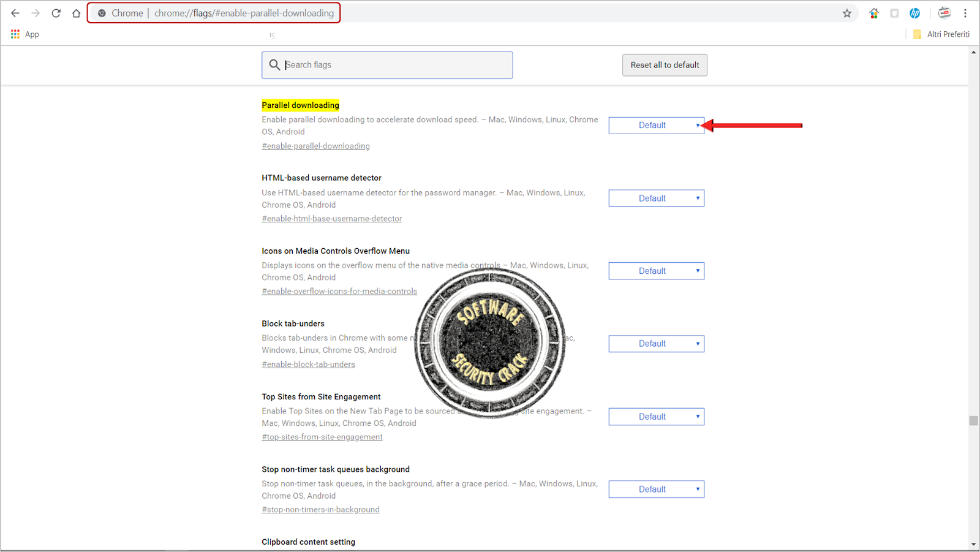This screenshot has width=980, height=552.
Task: Click the Home button beside the address bar
Action: coord(76,13)
